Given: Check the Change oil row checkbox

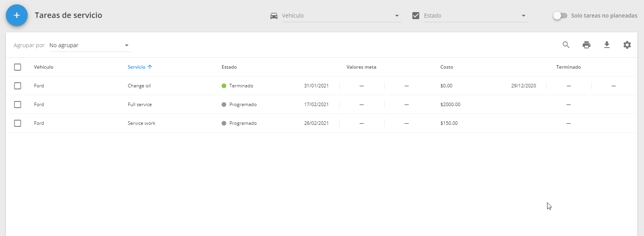Looking at the screenshot, I should pyautogui.click(x=18, y=86).
